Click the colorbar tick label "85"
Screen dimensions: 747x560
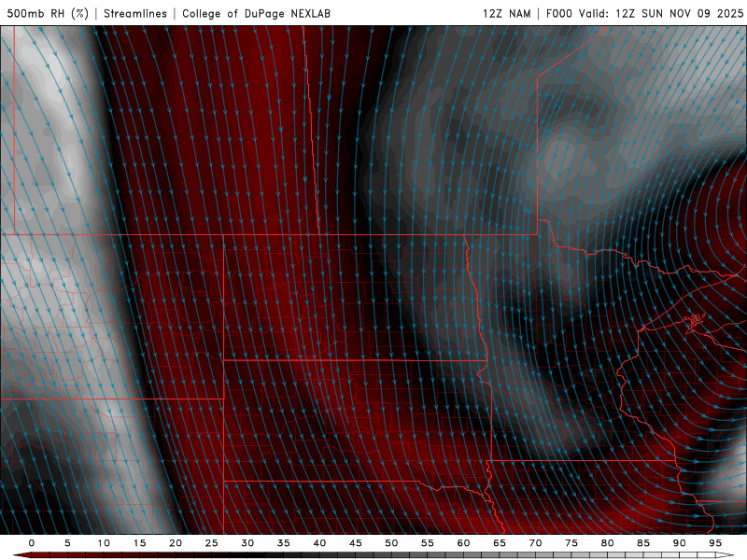click(x=643, y=543)
